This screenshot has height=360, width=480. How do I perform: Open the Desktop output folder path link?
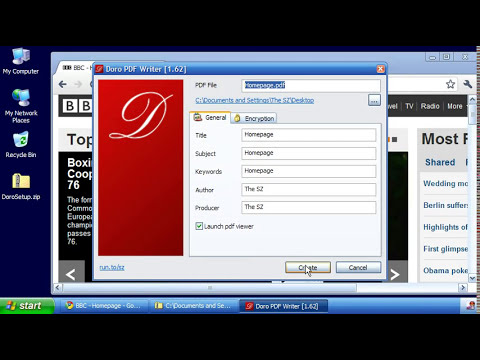[x=255, y=100]
